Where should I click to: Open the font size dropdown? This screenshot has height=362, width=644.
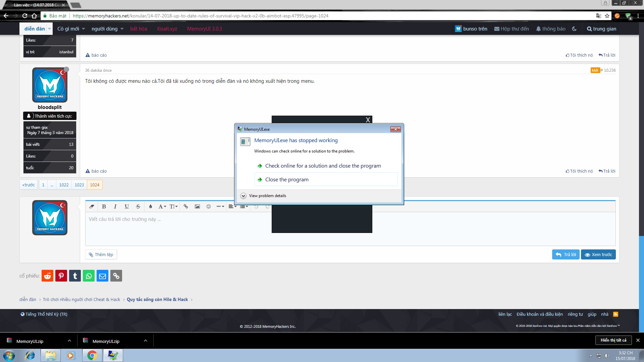[173, 206]
